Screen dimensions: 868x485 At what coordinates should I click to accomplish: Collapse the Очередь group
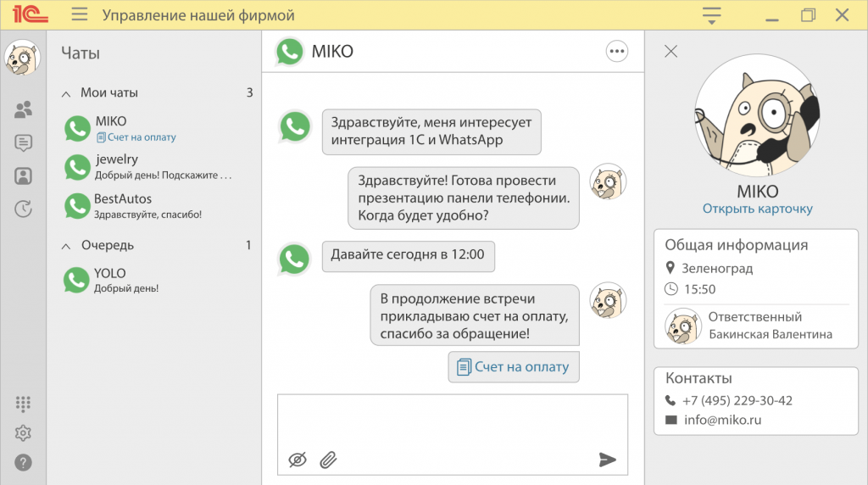point(66,246)
